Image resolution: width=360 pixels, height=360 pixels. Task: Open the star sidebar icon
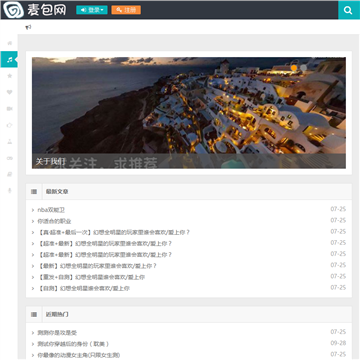tap(10, 76)
